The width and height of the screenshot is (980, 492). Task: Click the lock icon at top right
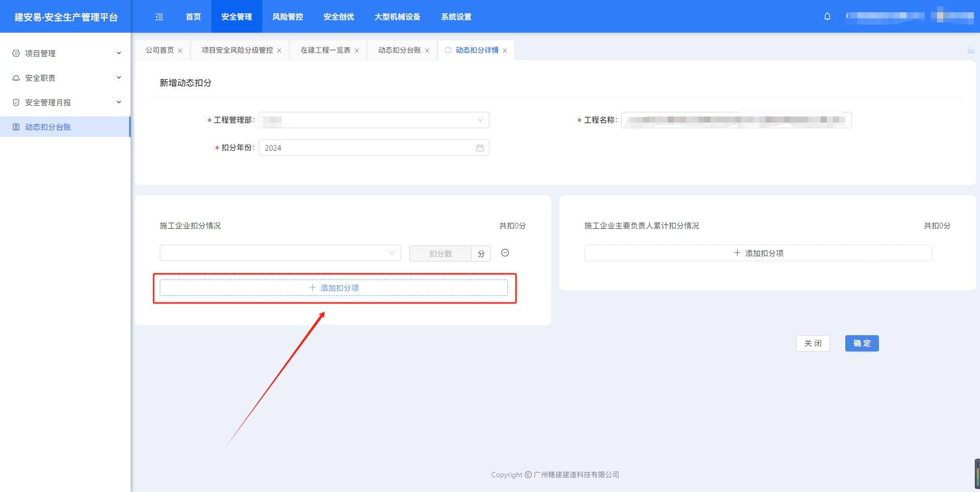tap(971, 50)
